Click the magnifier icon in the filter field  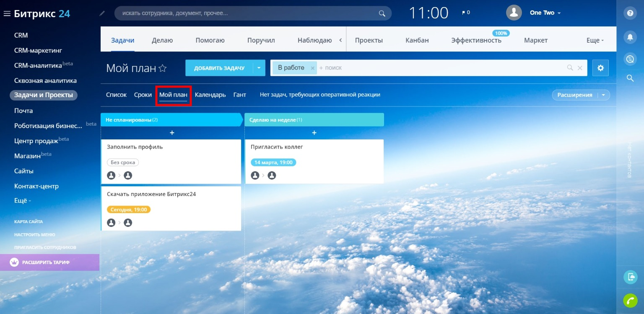pyautogui.click(x=570, y=68)
